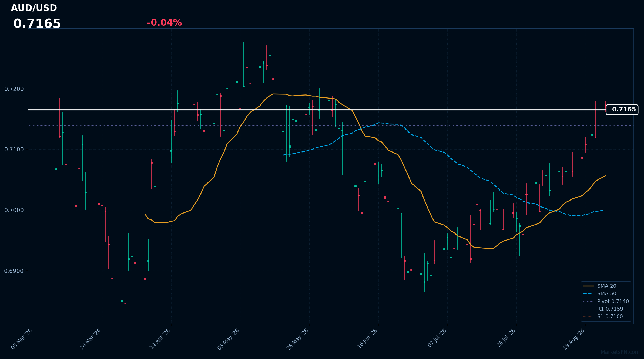This screenshot has height=359, width=644.
Task: Click the 18 Aug '26 date label
Action: click(x=574, y=339)
